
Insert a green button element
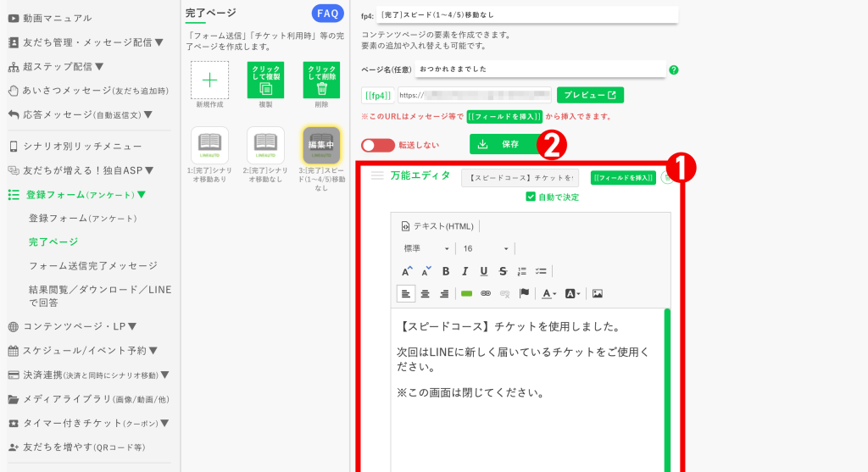tap(467, 294)
